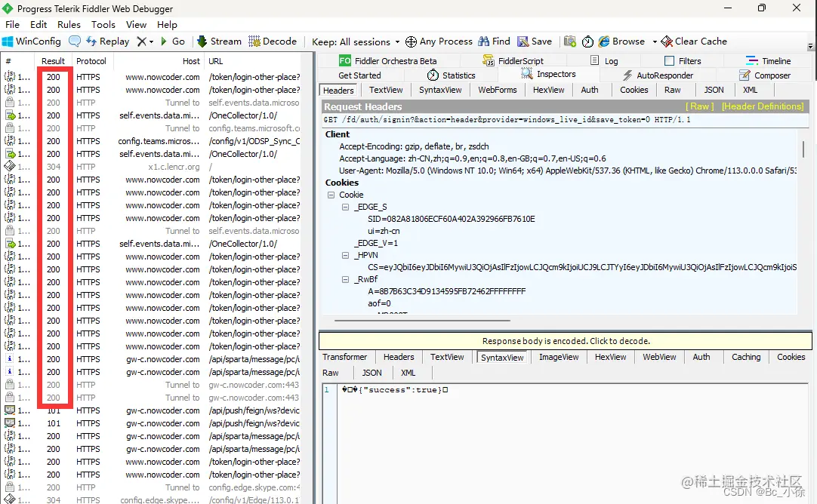Click the comment speech bubble icon

click(x=75, y=41)
